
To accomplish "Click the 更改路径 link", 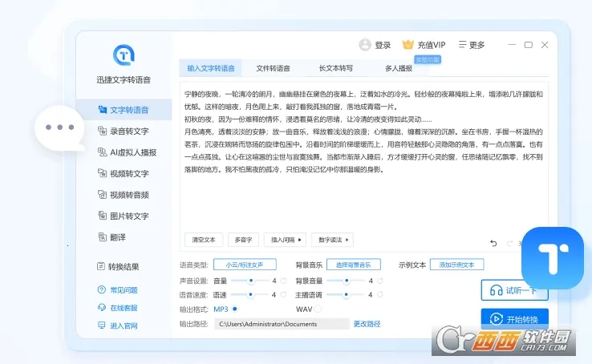I will pos(367,324).
